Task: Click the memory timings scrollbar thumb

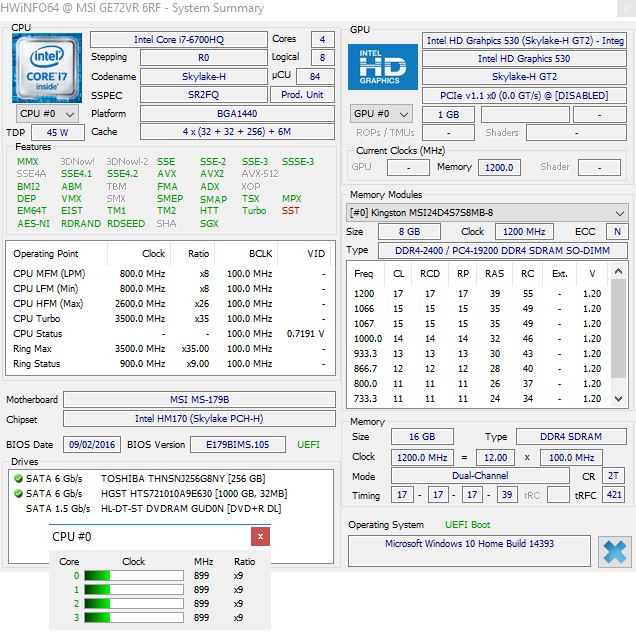Action: pos(618,329)
